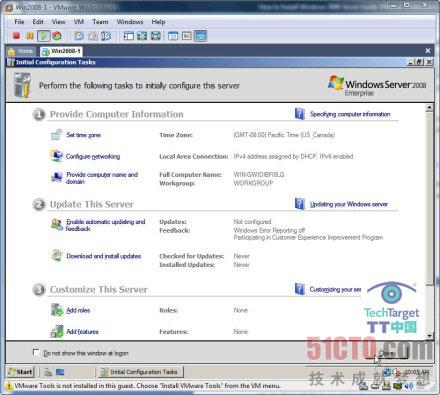Toggle the sidebar show/hide toolbar icon
Screen dimensions: 440x395
(128, 36)
